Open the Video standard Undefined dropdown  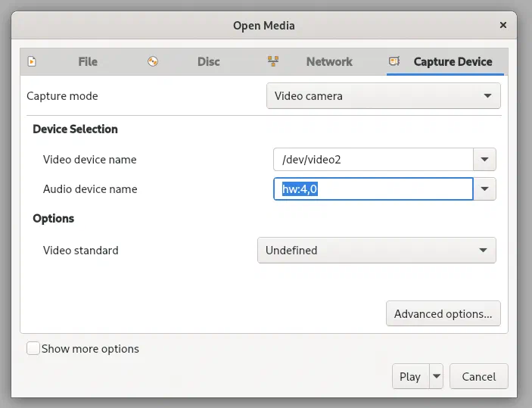click(377, 250)
